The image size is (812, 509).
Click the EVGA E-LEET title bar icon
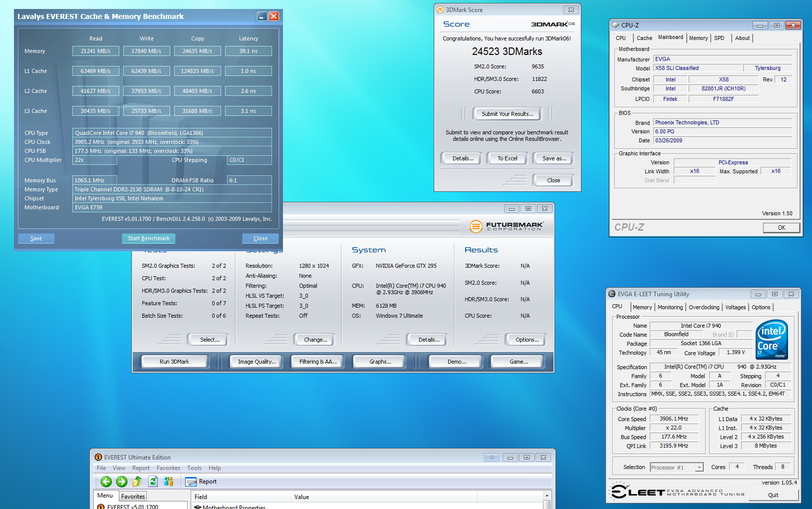click(x=612, y=294)
